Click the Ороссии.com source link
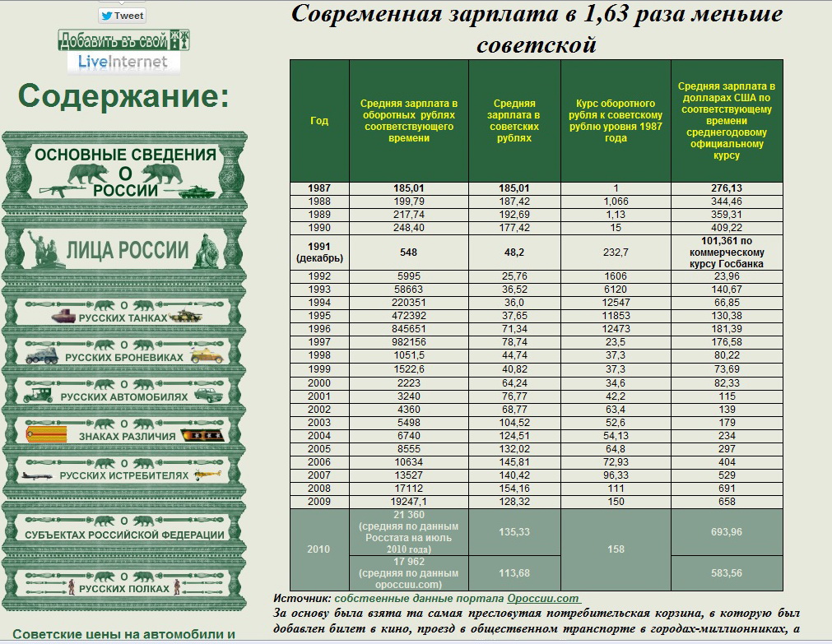Screen dimensions: 832x644 point(543,599)
